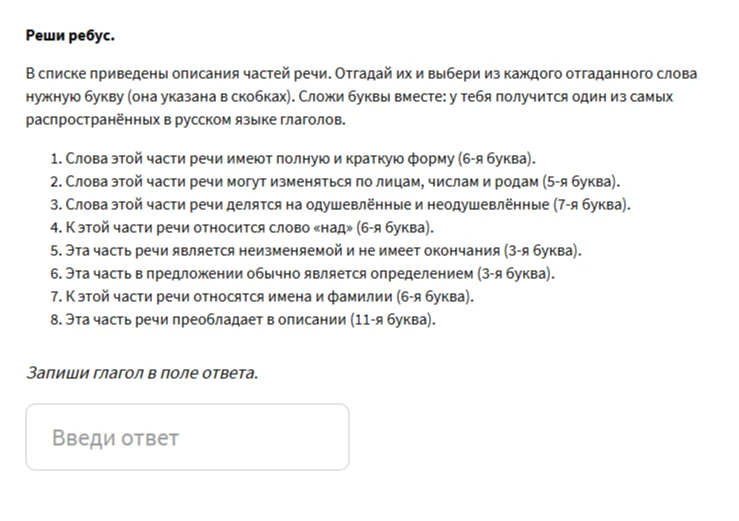Click the 'Реши ребус.' heading
The image size is (739, 521).
tap(70, 35)
